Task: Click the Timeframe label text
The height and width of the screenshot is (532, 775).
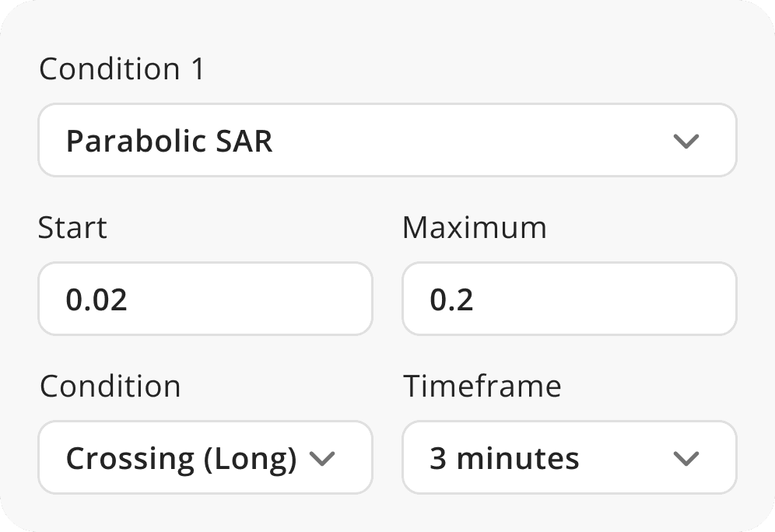Action: click(482, 387)
